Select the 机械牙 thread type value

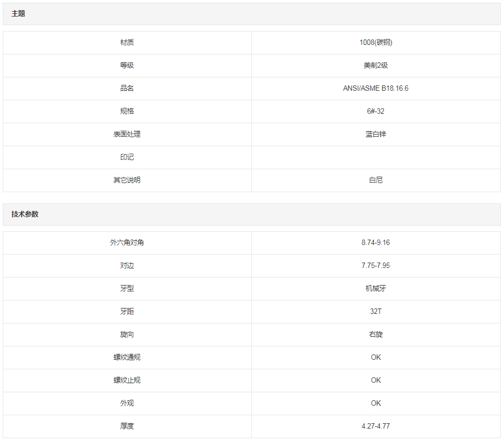(375, 289)
